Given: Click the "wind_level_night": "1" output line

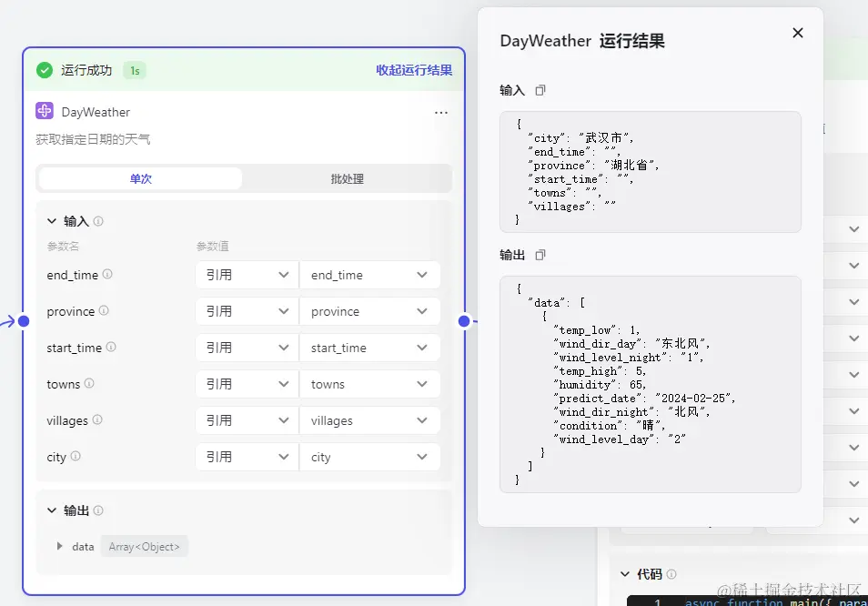Looking at the screenshot, I should 629,357.
